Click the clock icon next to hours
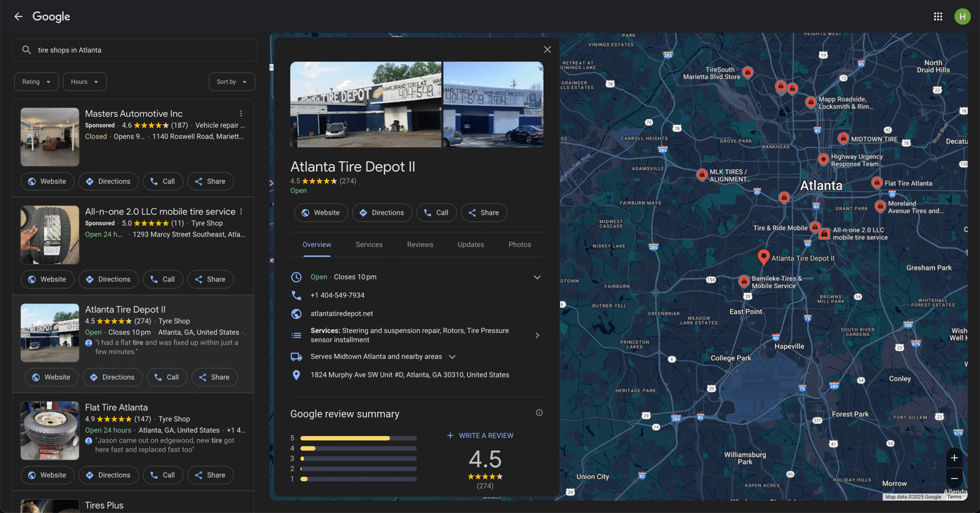Screen dimensions: 980x513 point(296,277)
